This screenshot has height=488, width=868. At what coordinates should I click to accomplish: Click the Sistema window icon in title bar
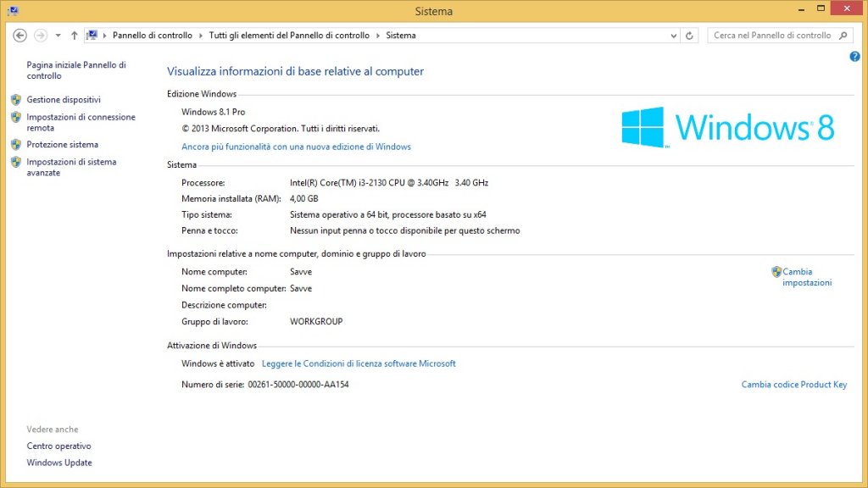(x=13, y=10)
